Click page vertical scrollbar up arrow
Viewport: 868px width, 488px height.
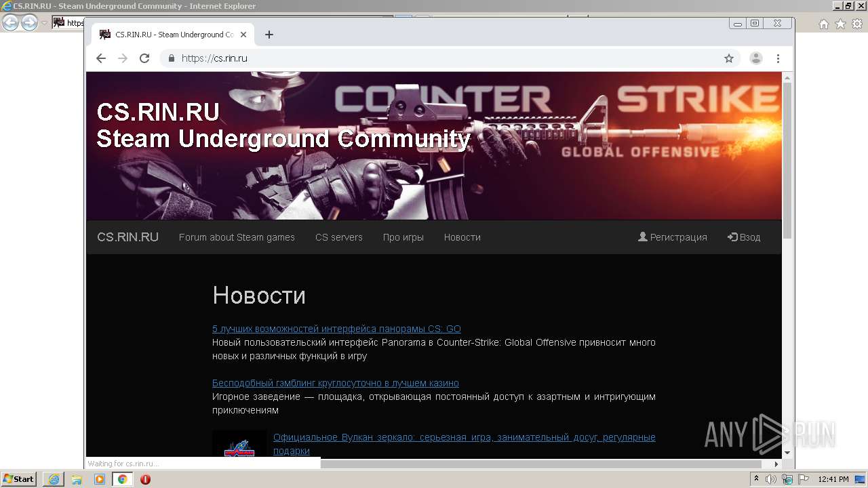pos(787,77)
